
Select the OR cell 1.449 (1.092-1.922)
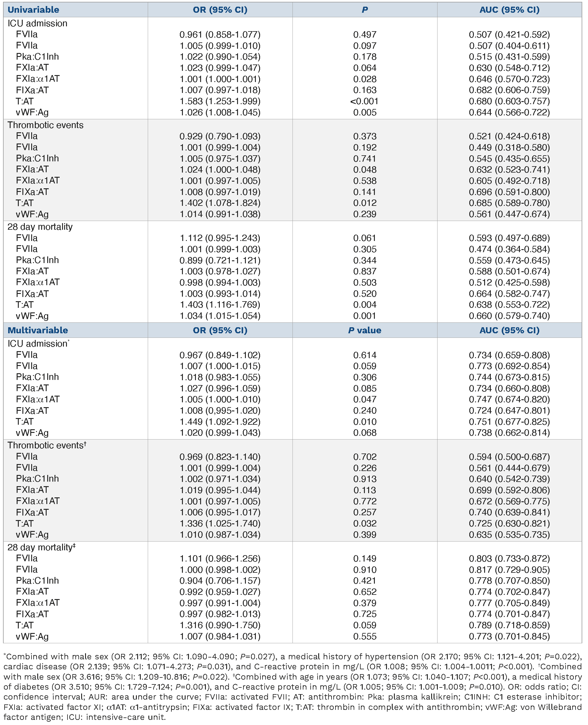(x=220, y=422)
